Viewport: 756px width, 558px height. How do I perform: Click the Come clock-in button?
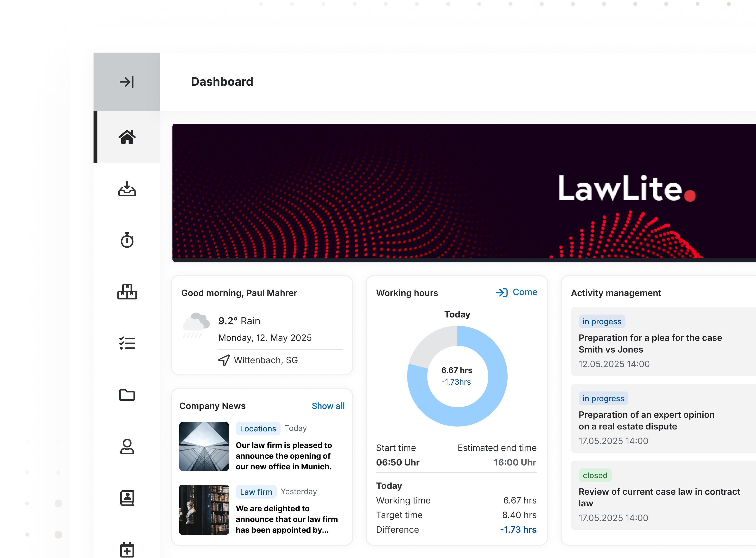[516, 292]
